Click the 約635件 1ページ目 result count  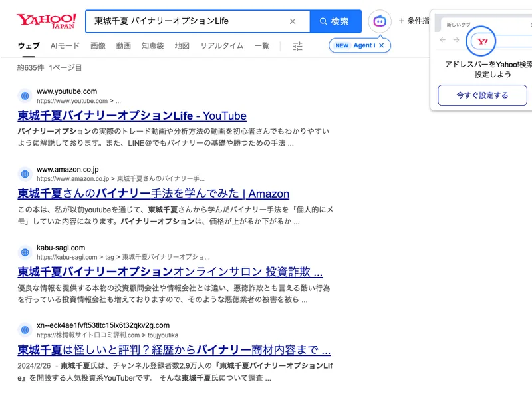click(x=49, y=68)
